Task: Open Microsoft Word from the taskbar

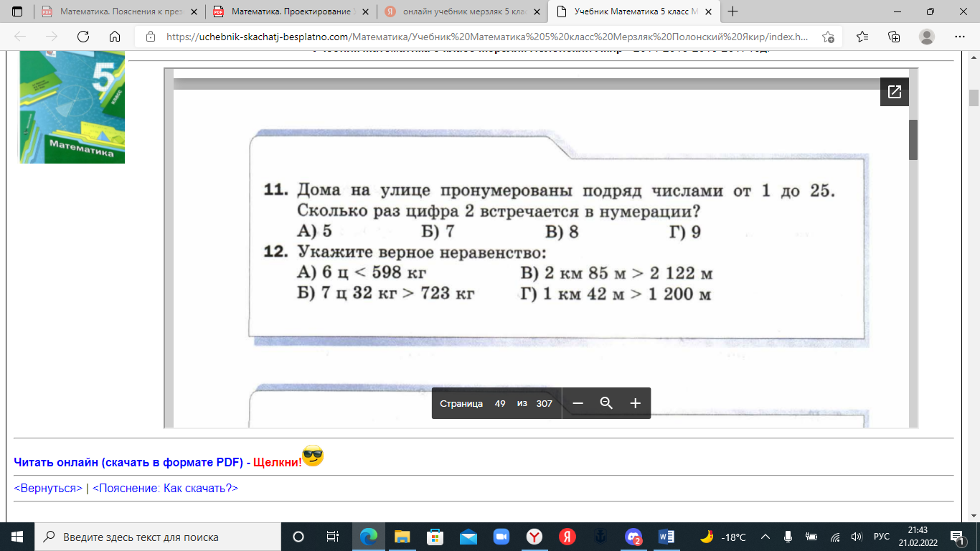Action: point(666,537)
